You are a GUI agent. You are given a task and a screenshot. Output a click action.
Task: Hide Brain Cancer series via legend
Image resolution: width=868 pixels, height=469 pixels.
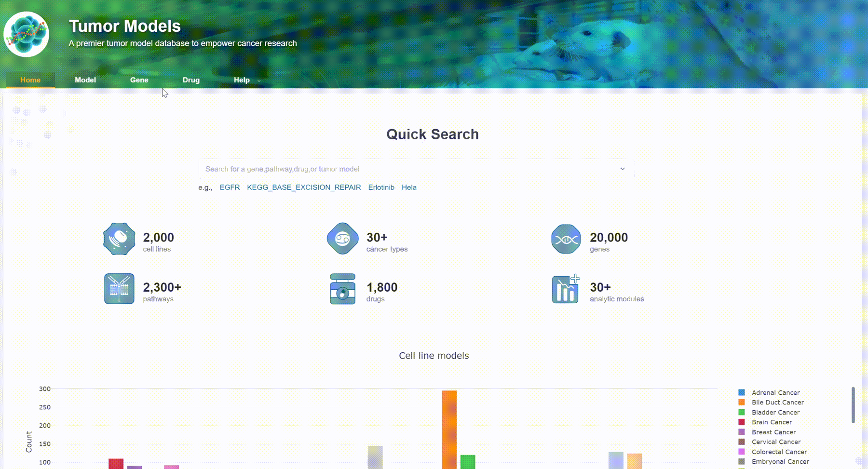pyautogui.click(x=772, y=422)
